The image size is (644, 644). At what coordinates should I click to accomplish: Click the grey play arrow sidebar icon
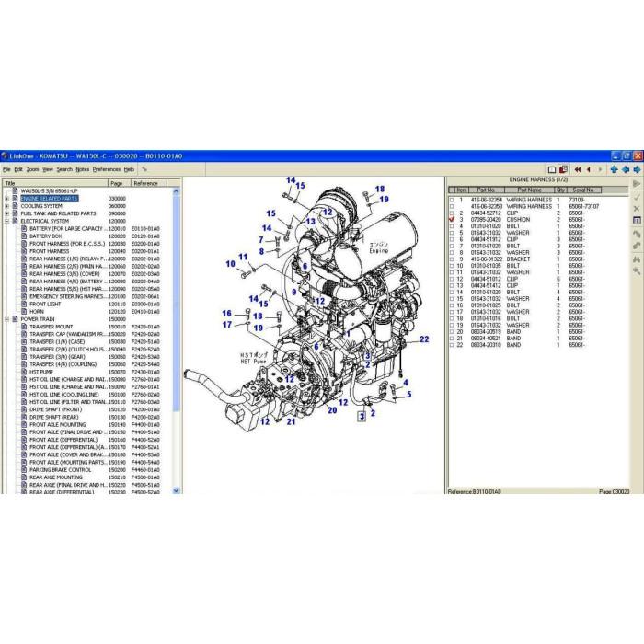tap(637, 184)
